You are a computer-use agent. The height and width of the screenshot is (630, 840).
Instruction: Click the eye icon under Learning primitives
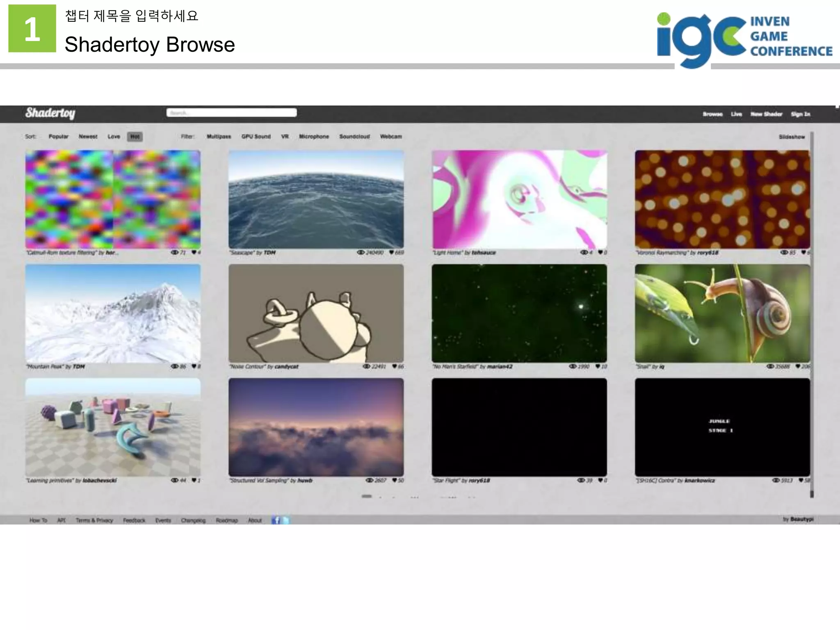coord(174,480)
